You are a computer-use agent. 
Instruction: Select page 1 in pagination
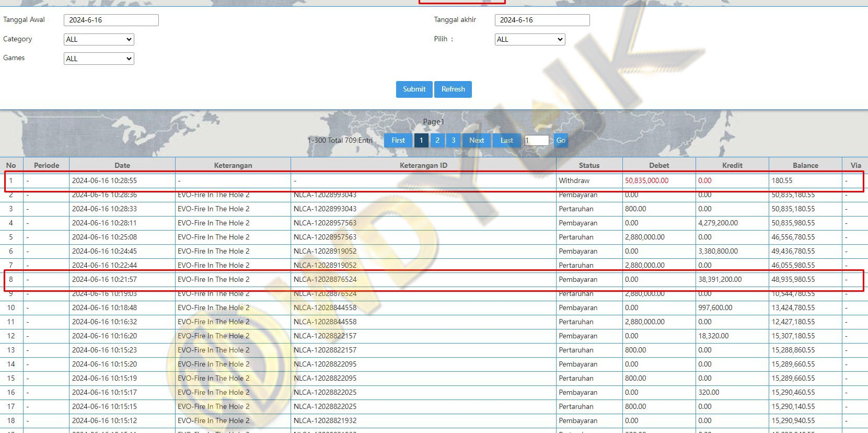pyautogui.click(x=421, y=140)
